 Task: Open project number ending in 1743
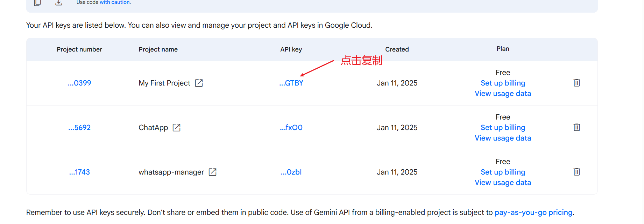(79, 172)
